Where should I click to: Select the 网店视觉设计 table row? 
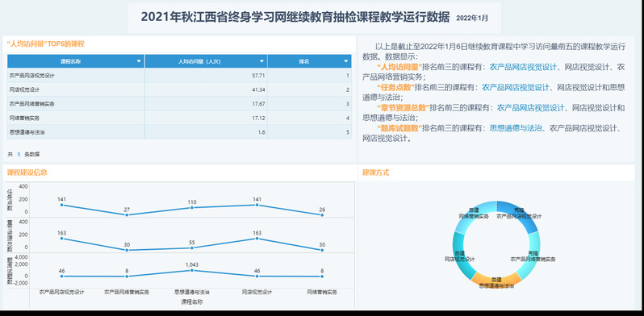179,89
